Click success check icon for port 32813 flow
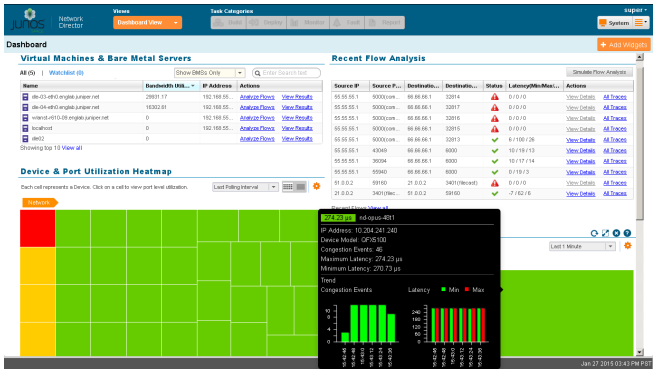This screenshot has width=656, height=372. point(495,140)
